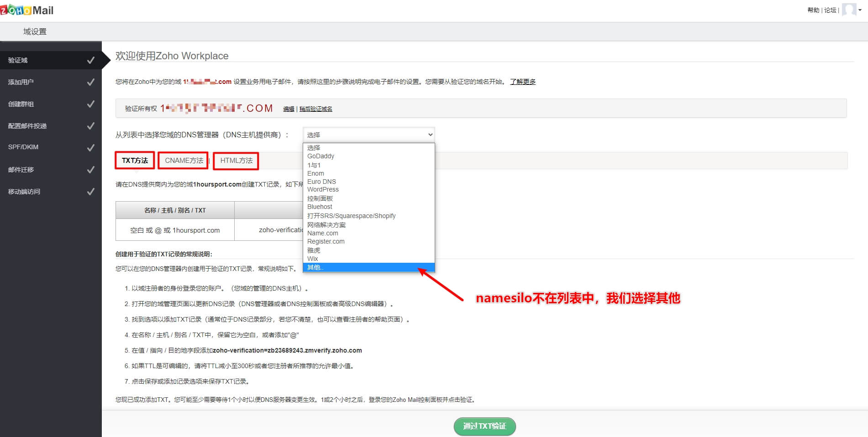Select 其他.. from the DNS provider list
The width and height of the screenshot is (868, 437).
(316, 267)
